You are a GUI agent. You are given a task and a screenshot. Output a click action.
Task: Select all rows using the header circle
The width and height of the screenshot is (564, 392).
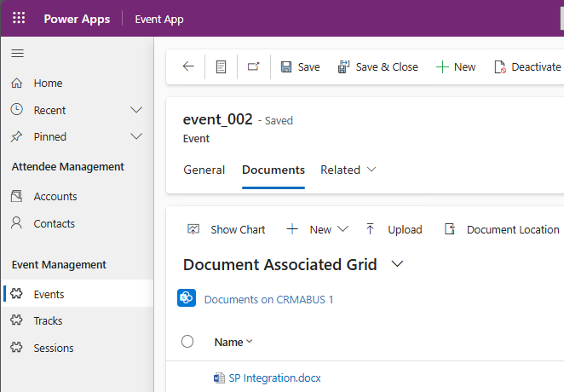coord(187,341)
